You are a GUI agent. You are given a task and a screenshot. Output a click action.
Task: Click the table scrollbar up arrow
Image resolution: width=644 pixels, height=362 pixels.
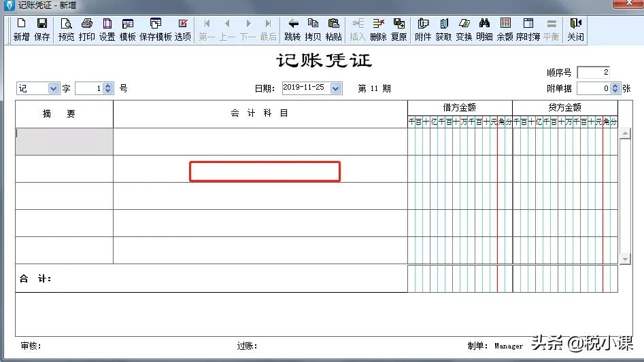625,133
